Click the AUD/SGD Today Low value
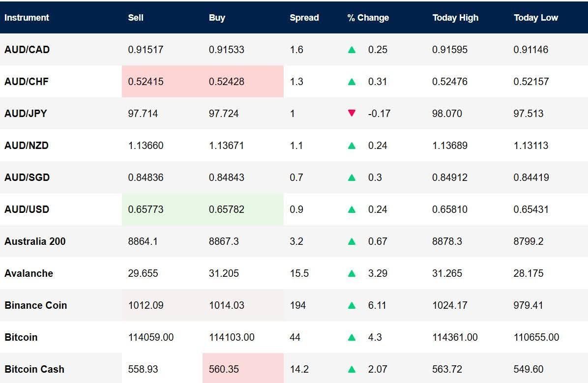Image resolution: width=588 pixels, height=383 pixels. [x=531, y=177]
